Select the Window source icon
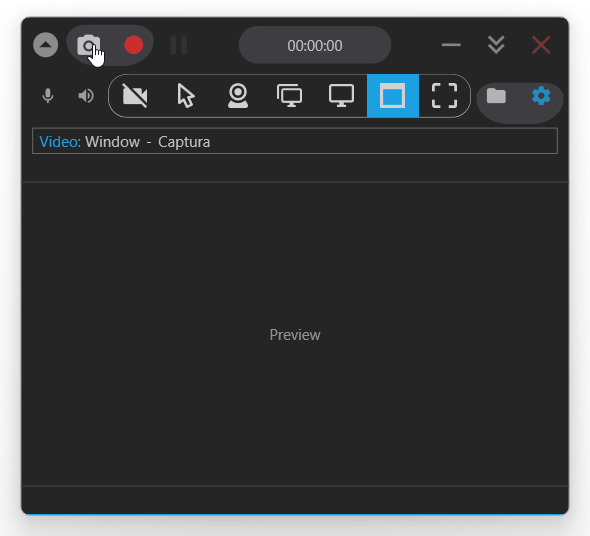This screenshot has height=536, width=590. (x=393, y=96)
